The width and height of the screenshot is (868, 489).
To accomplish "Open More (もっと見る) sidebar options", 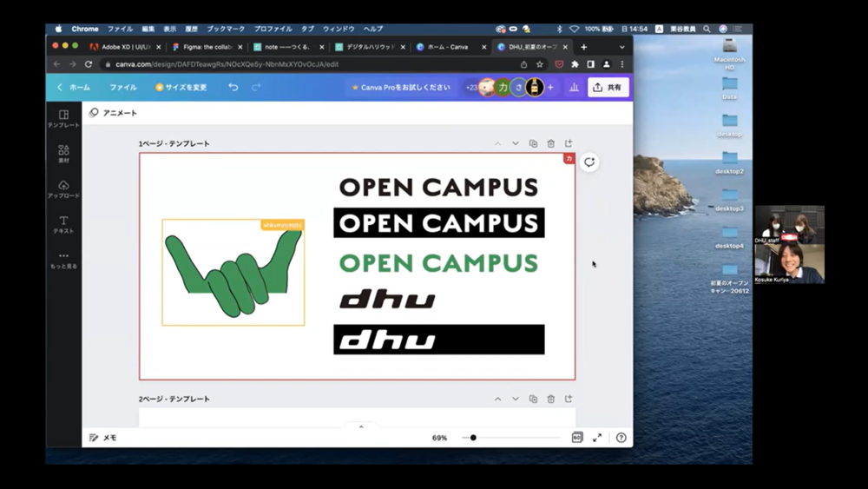I will click(63, 260).
